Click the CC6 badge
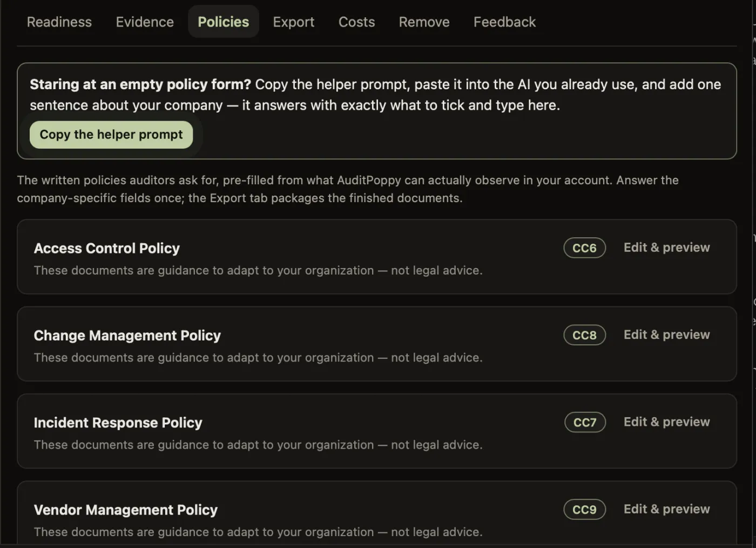Screen dimensions: 756x548 [x=584, y=248]
